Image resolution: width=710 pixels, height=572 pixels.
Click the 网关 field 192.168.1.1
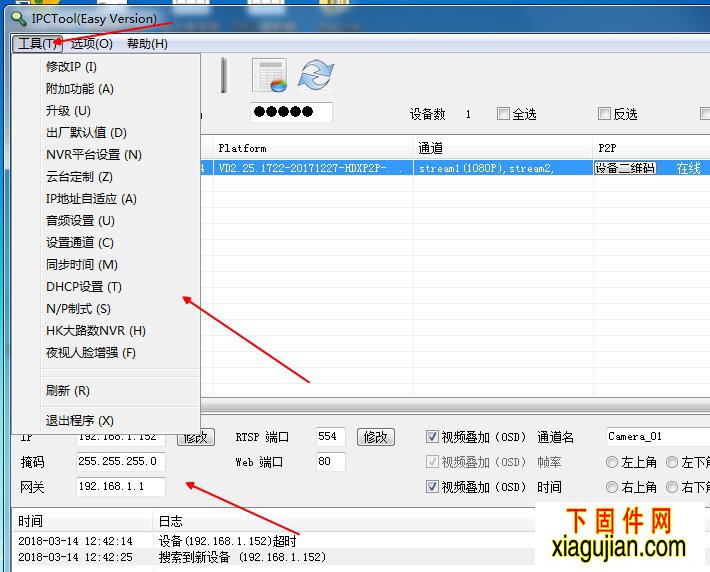click(120, 486)
